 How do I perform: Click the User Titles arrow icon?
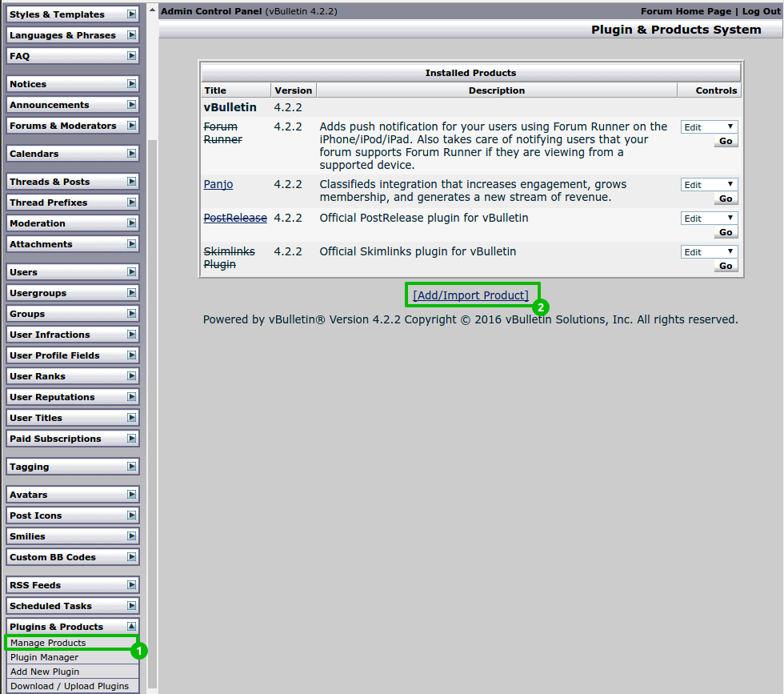(x=131, y=417)
